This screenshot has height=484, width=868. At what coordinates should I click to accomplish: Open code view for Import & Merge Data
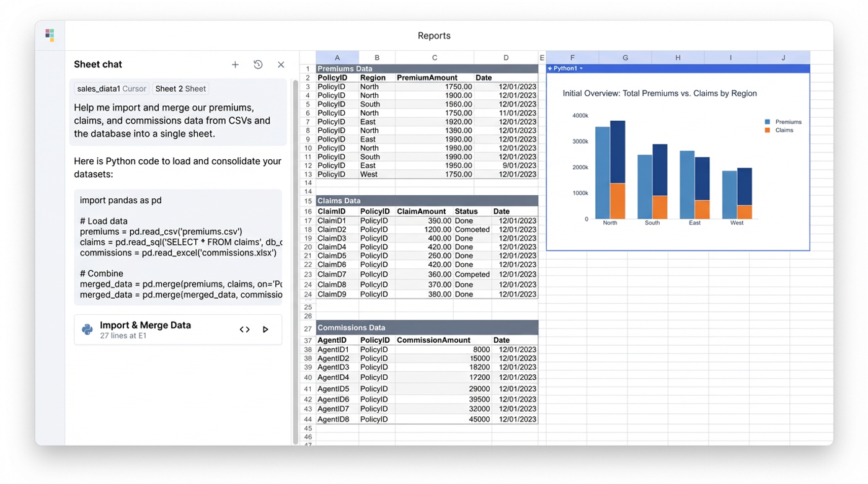[244, 330]
